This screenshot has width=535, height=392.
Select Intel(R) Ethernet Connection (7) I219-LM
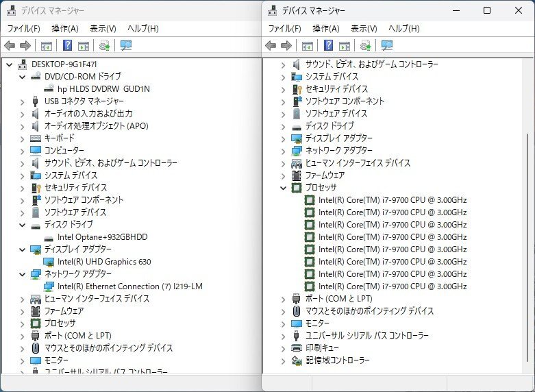click(130, 286)
